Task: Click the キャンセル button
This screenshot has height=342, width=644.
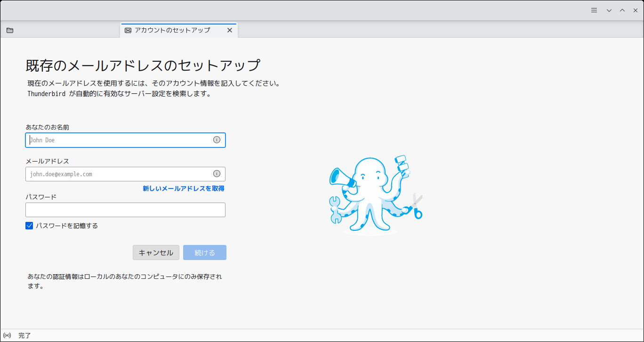Action: pos(156,252)
